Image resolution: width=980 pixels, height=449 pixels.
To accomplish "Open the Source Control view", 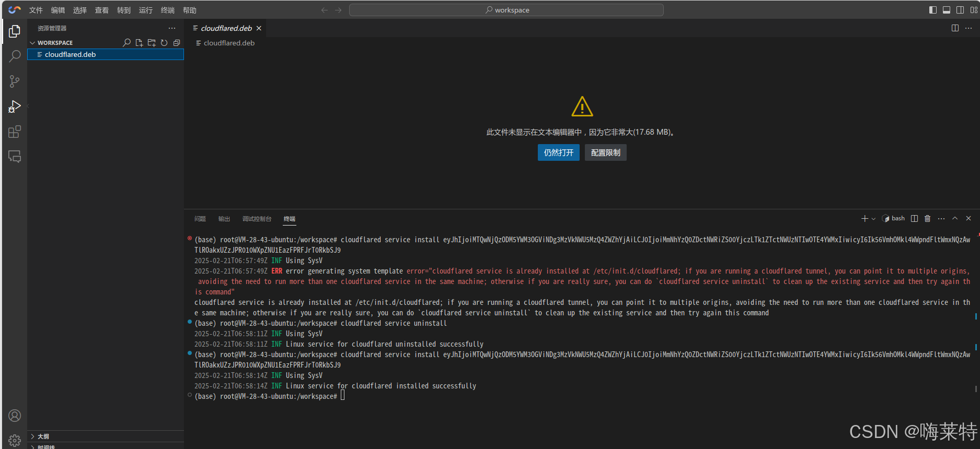I will click(x=15, y=81).
